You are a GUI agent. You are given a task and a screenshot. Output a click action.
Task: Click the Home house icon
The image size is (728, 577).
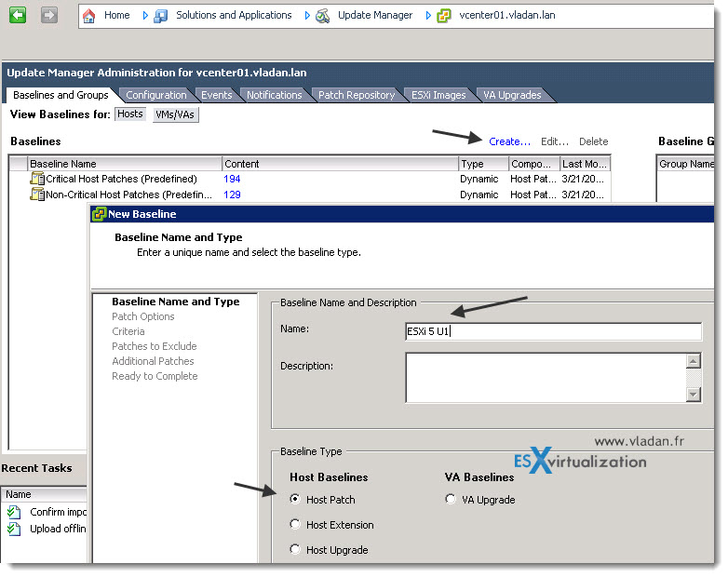point(88,16)
